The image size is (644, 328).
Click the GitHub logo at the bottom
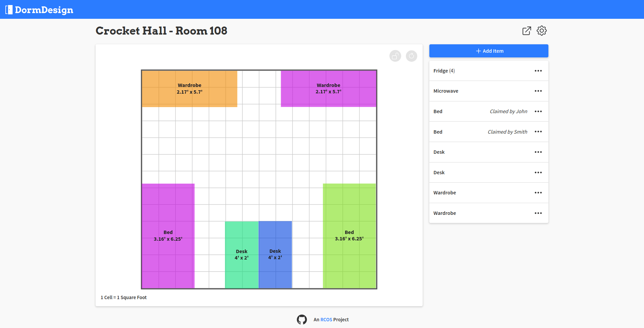point(302,319)
